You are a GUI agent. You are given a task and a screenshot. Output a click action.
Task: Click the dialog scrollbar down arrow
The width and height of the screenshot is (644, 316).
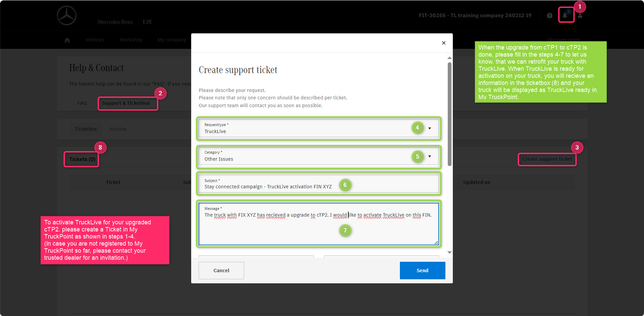coord(449,252)
